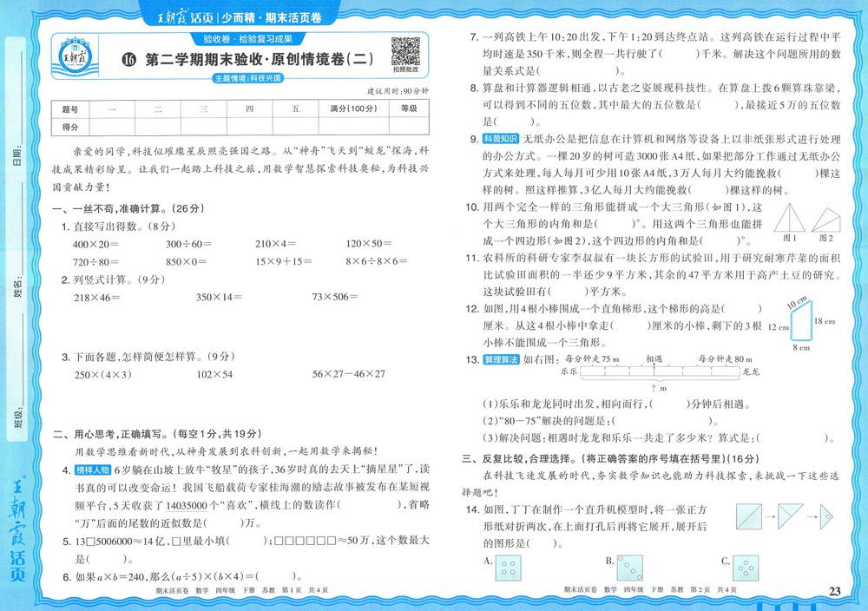Screen dimensions: 868x611
Task: Click the title 第二学期期末验收·原创情境卷(二)
Action: [259, 59]
